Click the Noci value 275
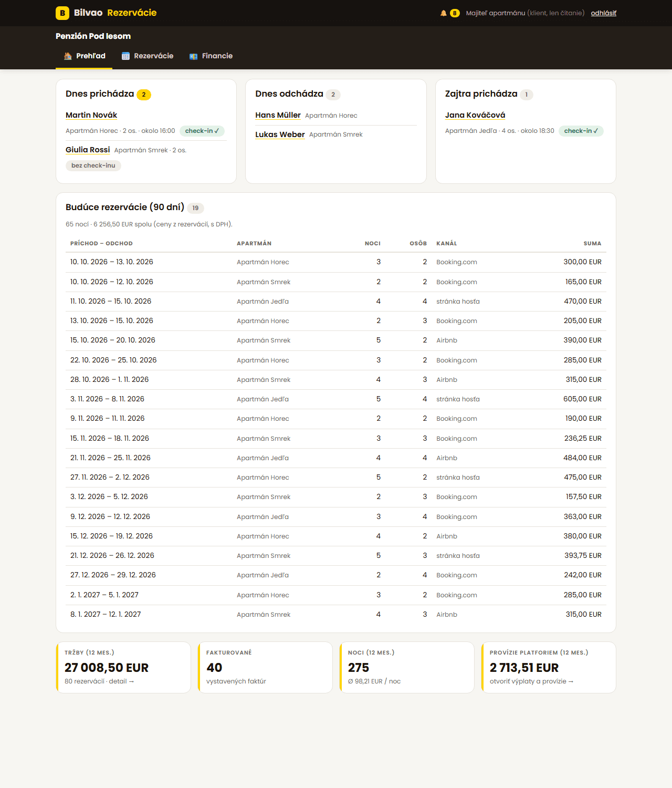Viewport: 672px width, 788px height. point(359,668)
